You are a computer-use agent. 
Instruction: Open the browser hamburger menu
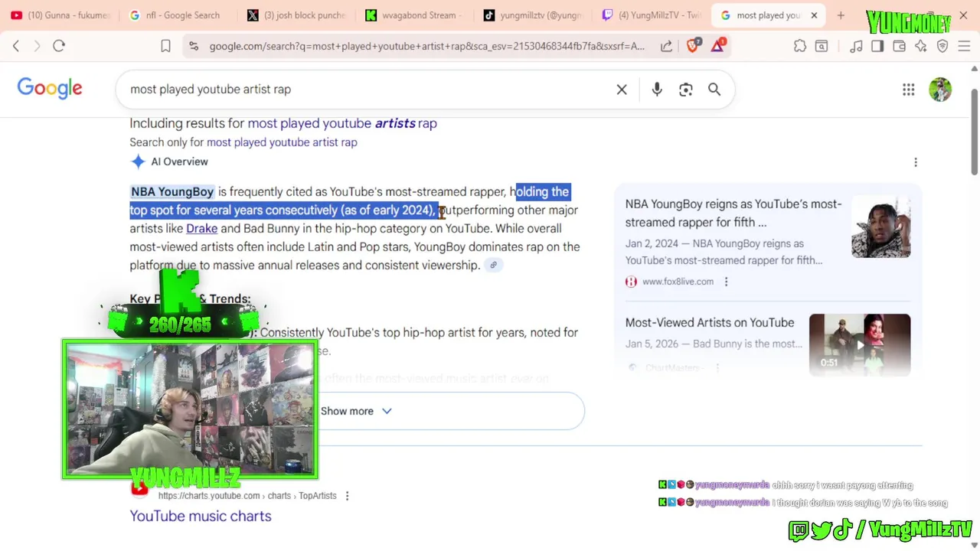[x=964, y=47]
